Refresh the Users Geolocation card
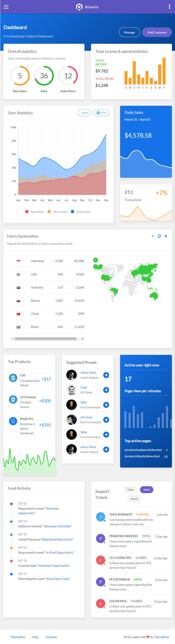The image size is (175, 644). [159, 236]
